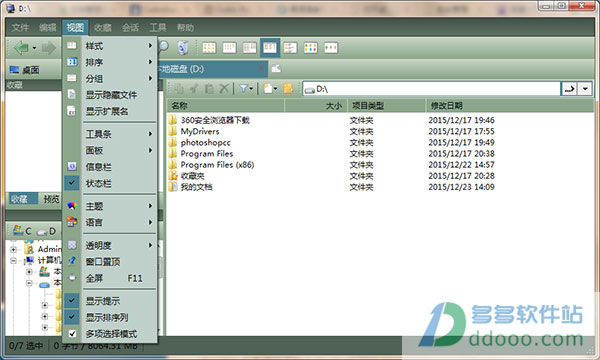Click the filter funnel icon
Viewport: 600px width, 360px height.
coord(243,89)
